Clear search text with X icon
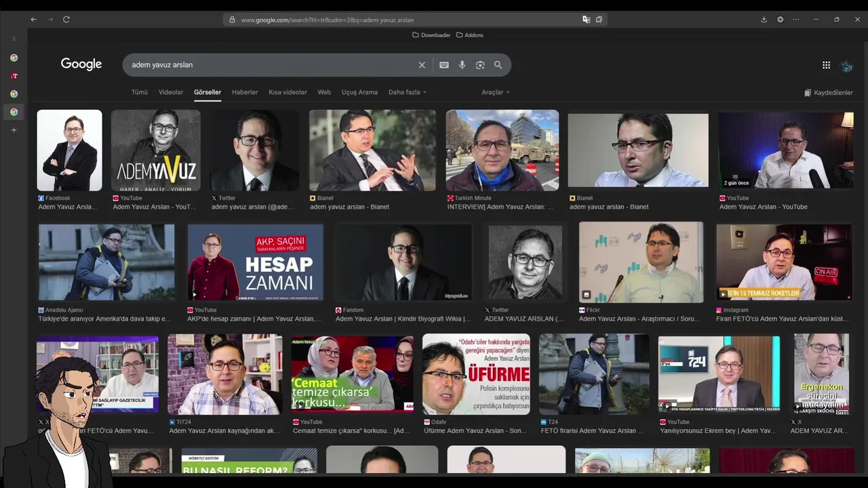 click(422, 65)
